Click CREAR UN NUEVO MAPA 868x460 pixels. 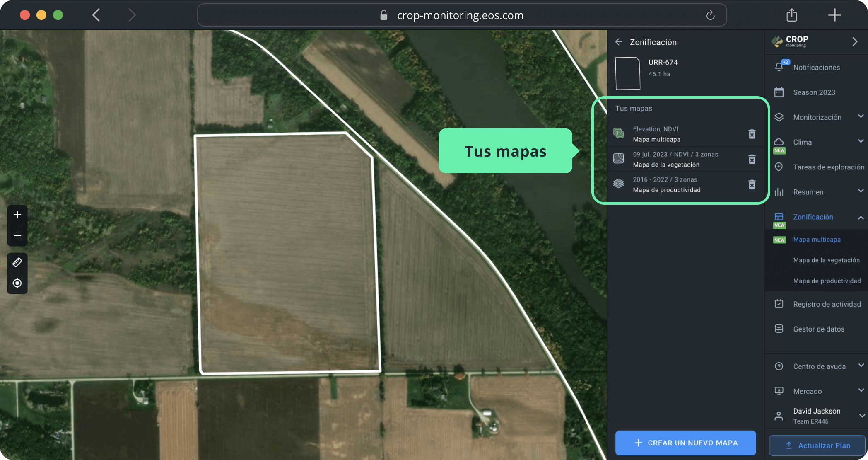click(685, 443)
